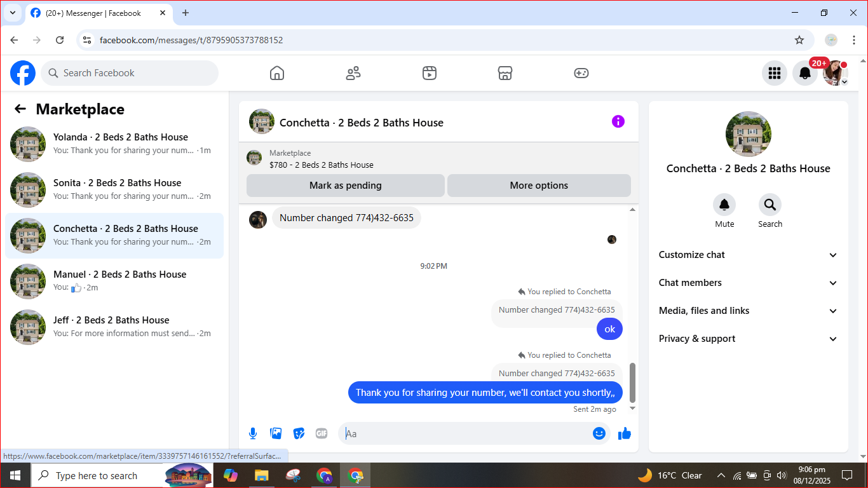This screenshot has height=488, width=868.
Task: Click the incoming "Number changed 774)432-6635" message
Action: 346,218
